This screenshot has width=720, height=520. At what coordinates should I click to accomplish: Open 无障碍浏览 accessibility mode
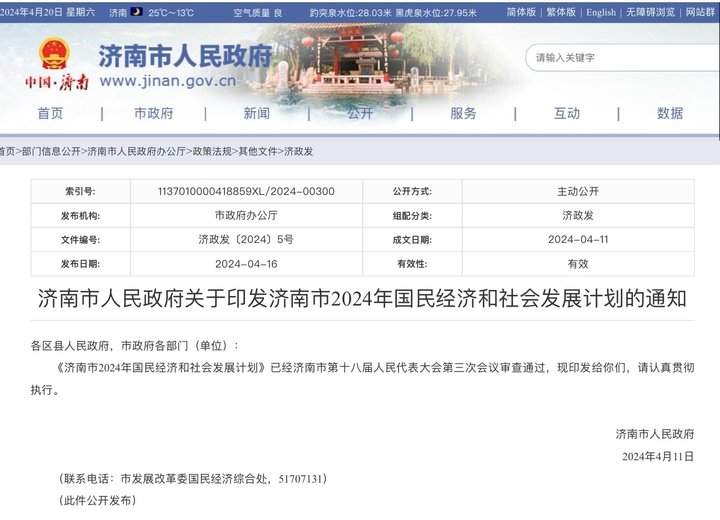click(x=650, y=13)
